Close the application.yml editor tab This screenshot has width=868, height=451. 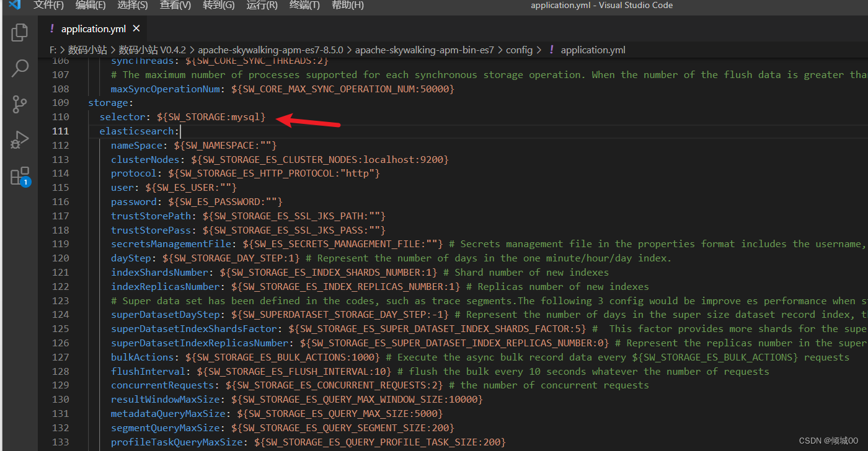(136, 28)
